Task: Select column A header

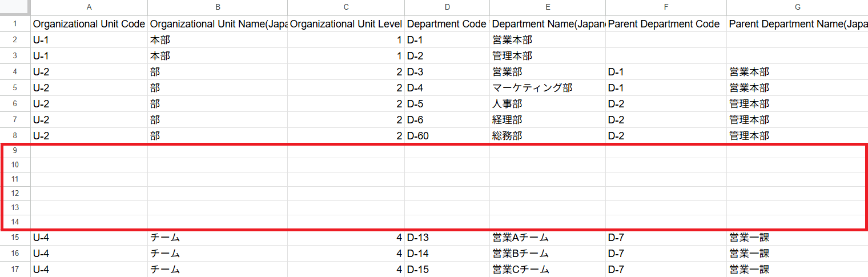Action: [x=89, y=7]
